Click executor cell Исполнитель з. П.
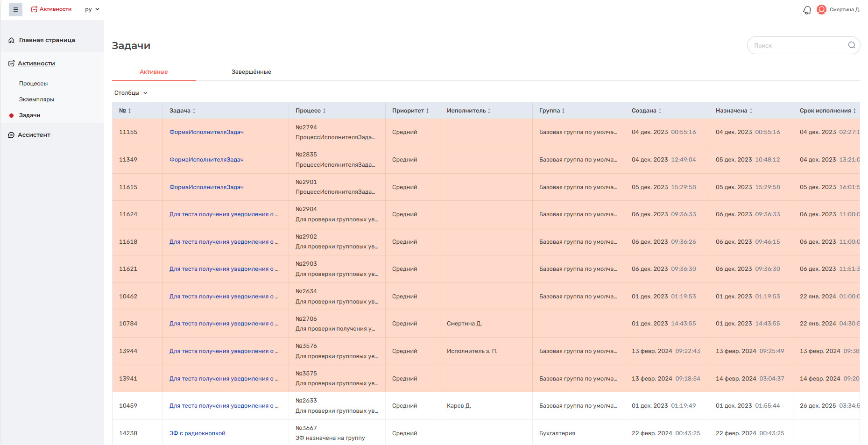This screenshot has width=868, height=445. (472, 351)
